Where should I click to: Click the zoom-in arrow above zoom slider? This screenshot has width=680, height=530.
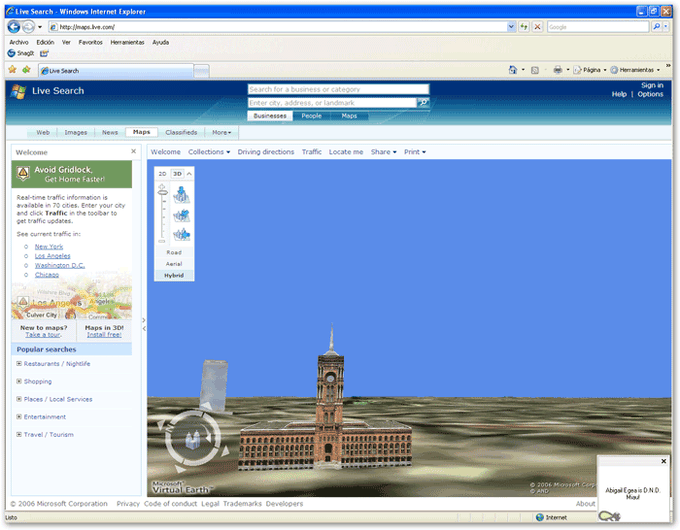point(162,186)
